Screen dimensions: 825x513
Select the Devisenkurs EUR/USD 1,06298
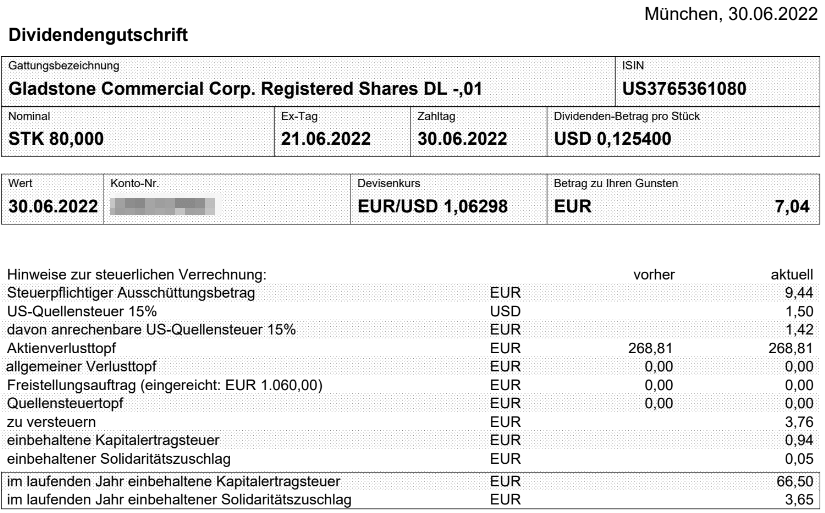tap(432, 206)
